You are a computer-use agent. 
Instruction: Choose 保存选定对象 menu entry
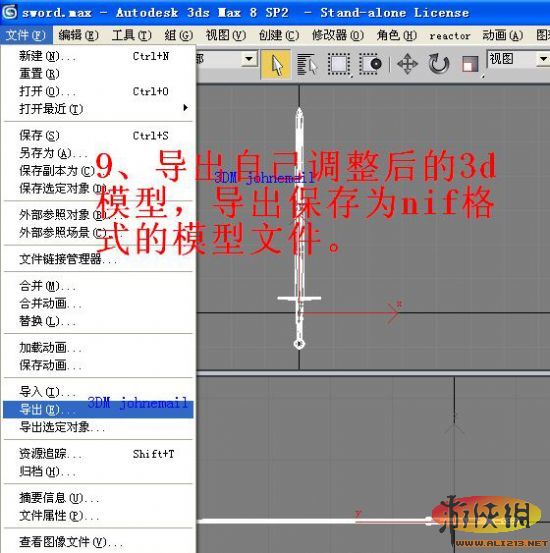(x=98, y=188)
